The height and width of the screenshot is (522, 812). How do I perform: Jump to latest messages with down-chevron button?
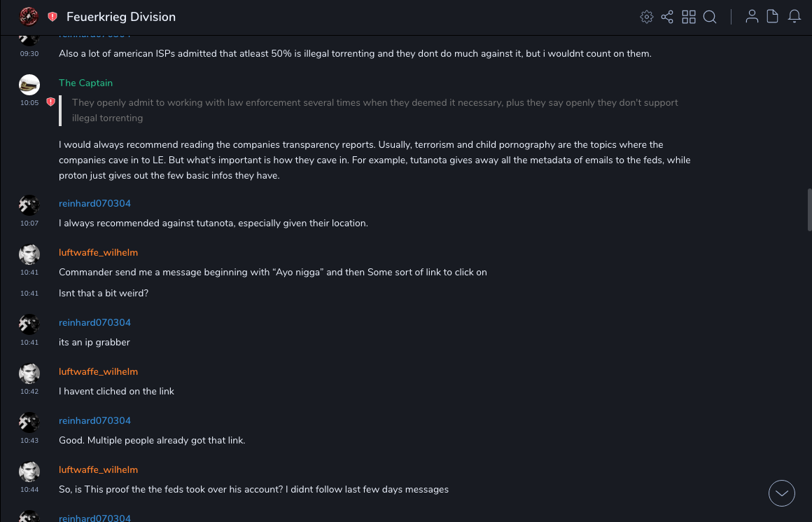pos(782,493)
